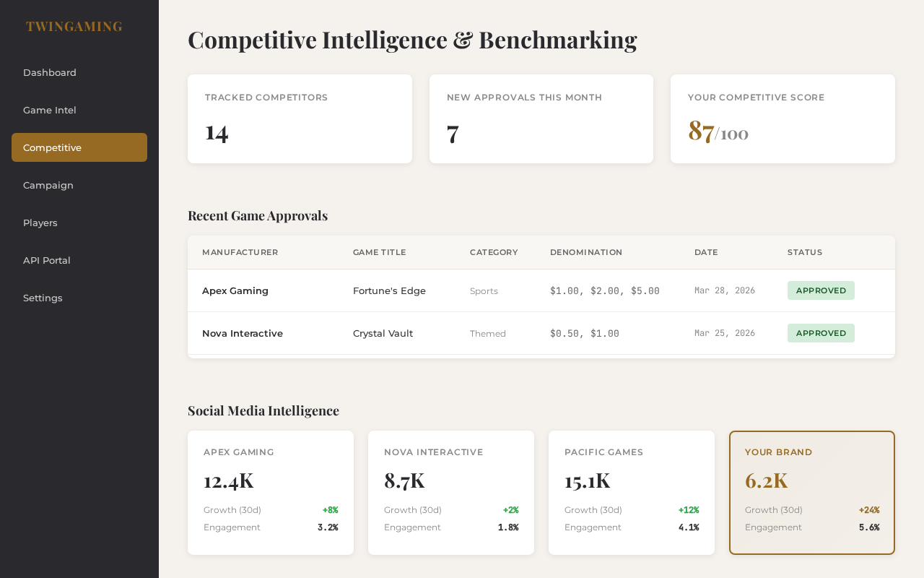View the Players page
The image size is (924, 578).
tap(40, 223)
